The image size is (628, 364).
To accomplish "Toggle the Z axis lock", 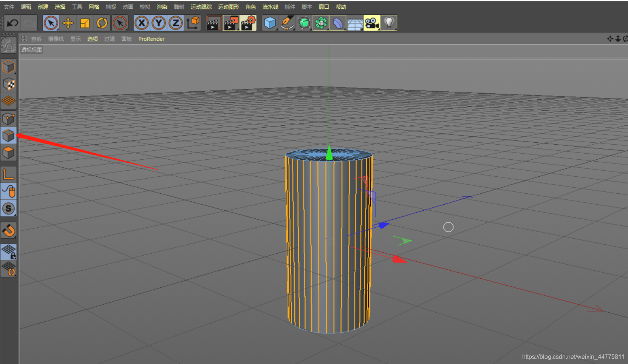I will pyautogui.click(x=176, y=23).
